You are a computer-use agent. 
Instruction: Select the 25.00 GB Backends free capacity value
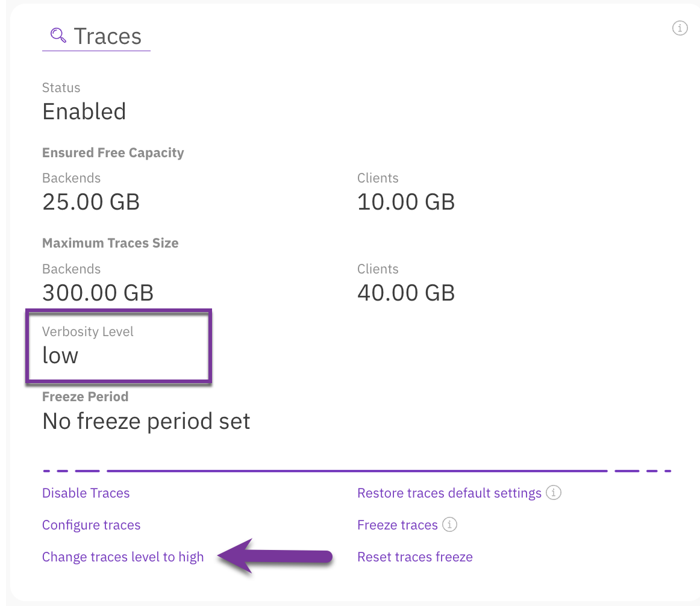[x=91, y=202]
